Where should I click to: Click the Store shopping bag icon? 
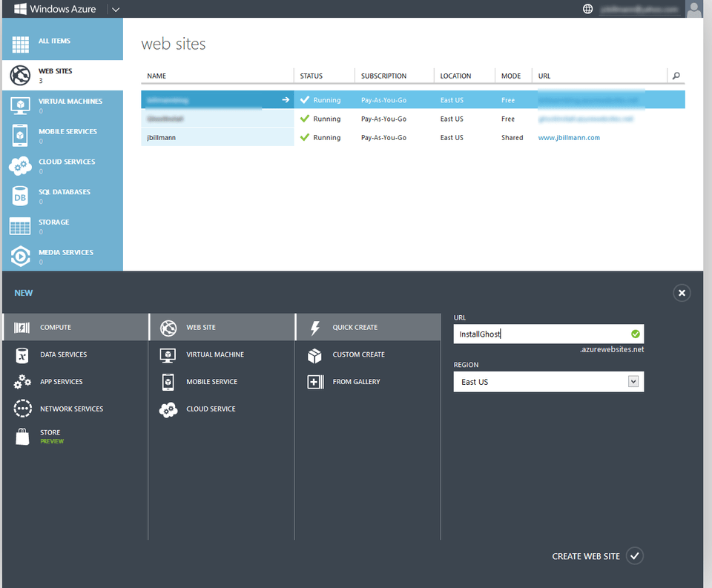[x=22, y=436]
